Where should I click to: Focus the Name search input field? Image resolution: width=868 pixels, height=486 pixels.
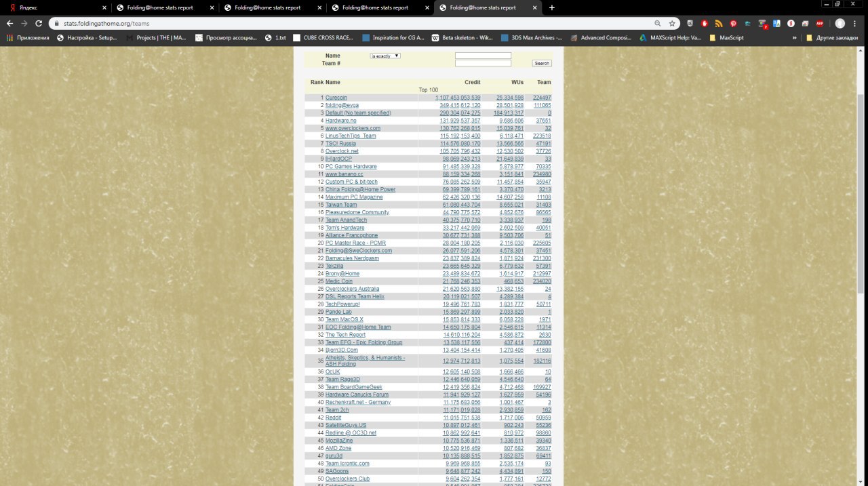[483, 56]
